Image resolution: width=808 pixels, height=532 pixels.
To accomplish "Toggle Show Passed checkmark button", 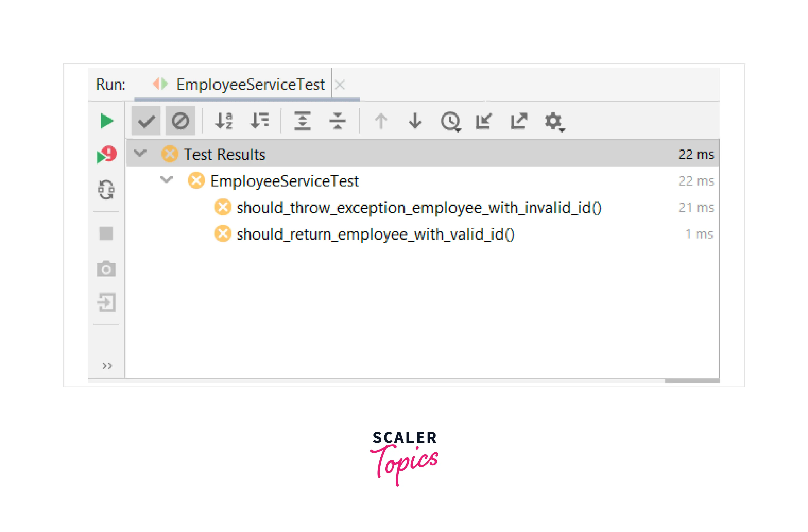I will point(146,121).
